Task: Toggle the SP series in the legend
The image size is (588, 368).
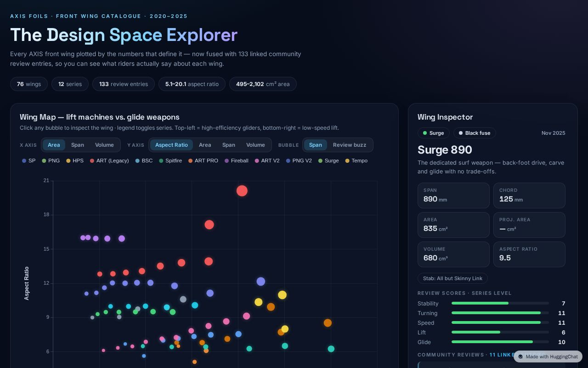Action: (x=28, y=161)
